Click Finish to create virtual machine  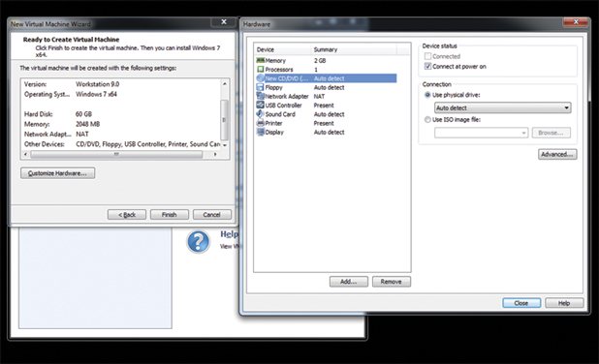click(170, 215)
